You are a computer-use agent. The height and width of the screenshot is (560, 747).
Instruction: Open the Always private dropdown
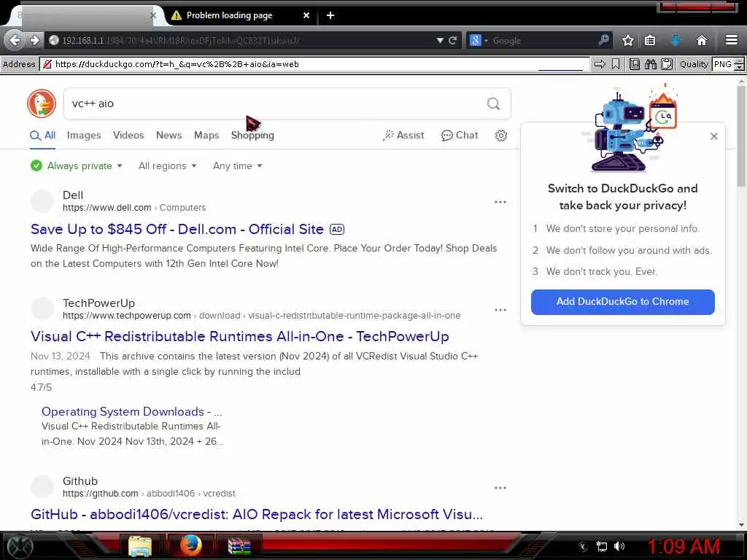pos(77,166)
